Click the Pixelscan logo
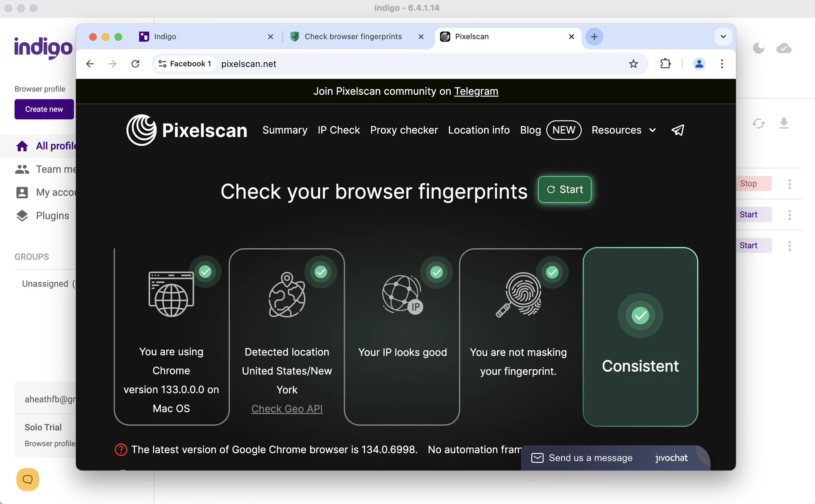815x504 pixels. (187, 130)
